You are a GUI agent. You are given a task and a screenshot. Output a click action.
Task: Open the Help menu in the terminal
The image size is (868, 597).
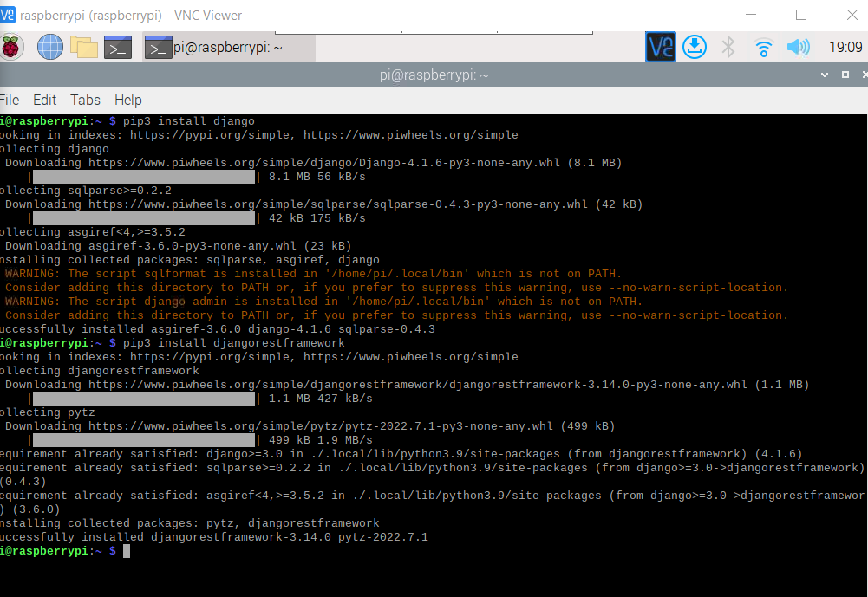coord(127,100)
